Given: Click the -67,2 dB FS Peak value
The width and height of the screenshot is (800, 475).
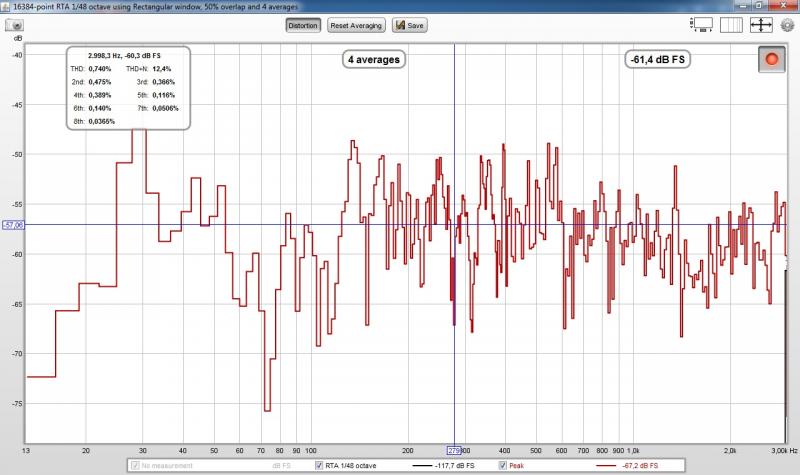Looking at the screenshot, I should 640,465.
